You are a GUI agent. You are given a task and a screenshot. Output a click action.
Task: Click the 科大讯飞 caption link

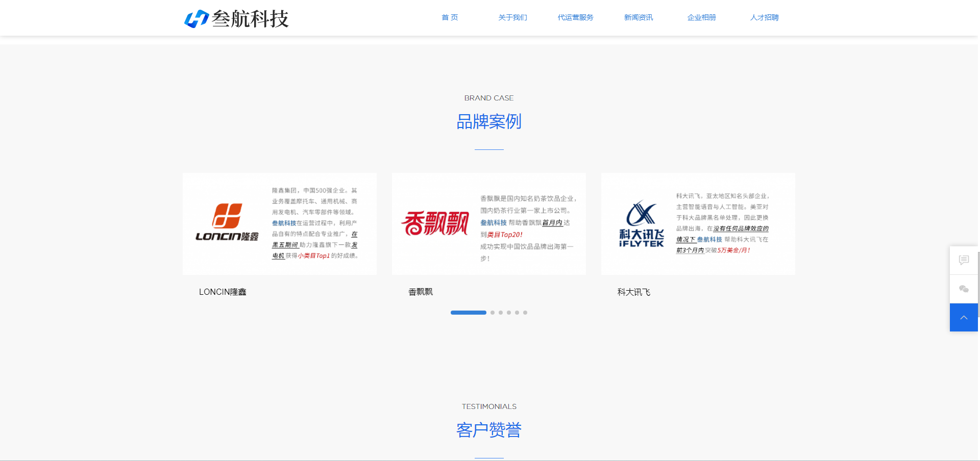coord(634,292)
